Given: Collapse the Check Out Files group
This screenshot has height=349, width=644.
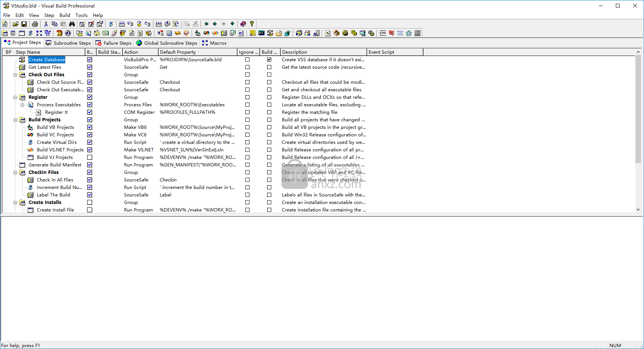Looking at the screenshot, I should point(15,75).
